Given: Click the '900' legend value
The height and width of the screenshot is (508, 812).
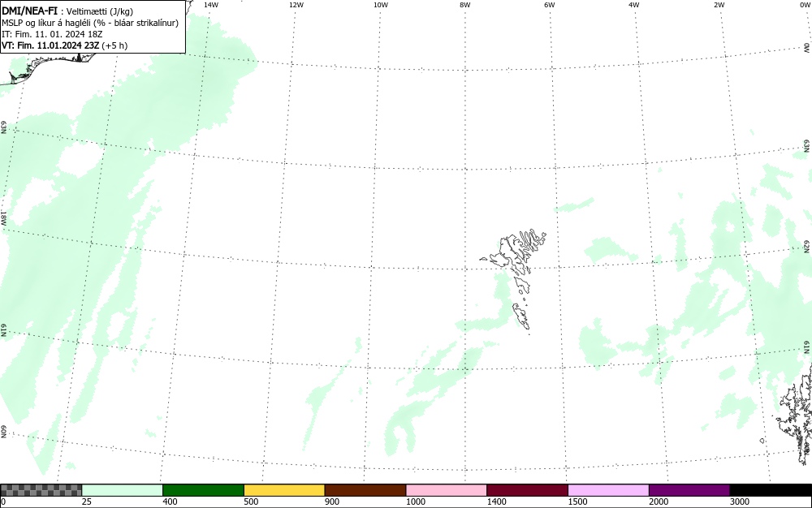Looking at the screenshot, I should coord(332,502).
